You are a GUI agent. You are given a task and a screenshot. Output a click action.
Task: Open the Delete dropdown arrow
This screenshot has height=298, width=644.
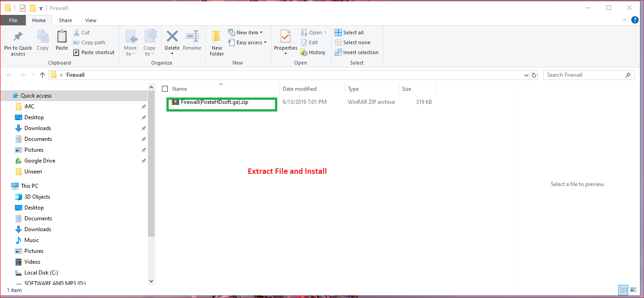(172, 54)
